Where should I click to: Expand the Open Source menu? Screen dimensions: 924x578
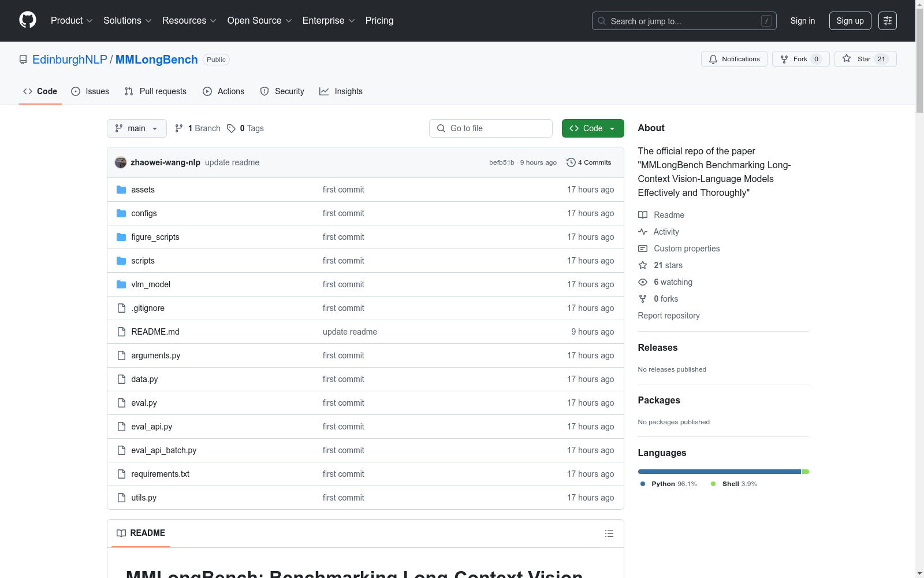coord(260,20)
